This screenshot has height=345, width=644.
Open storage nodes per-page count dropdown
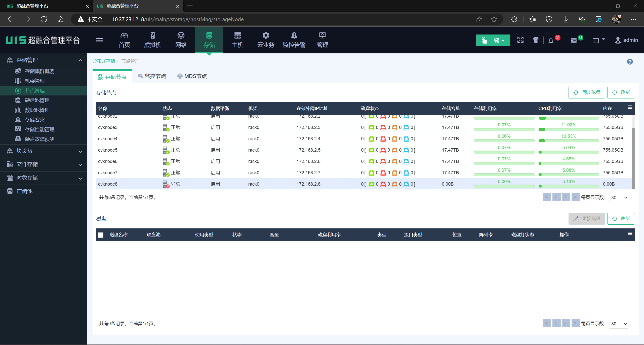pyautogui.click(x=619, y=198)
